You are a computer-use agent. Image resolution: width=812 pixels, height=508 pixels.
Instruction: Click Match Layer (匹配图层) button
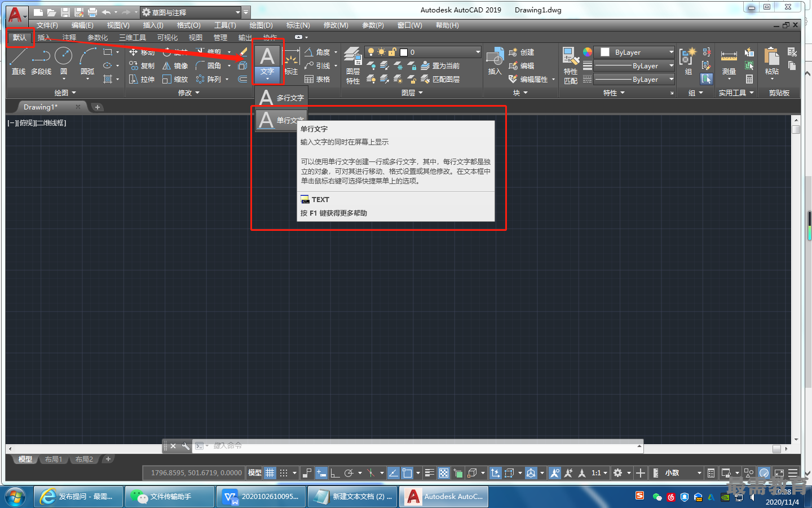pyautogui.click(x=440, y=79)
